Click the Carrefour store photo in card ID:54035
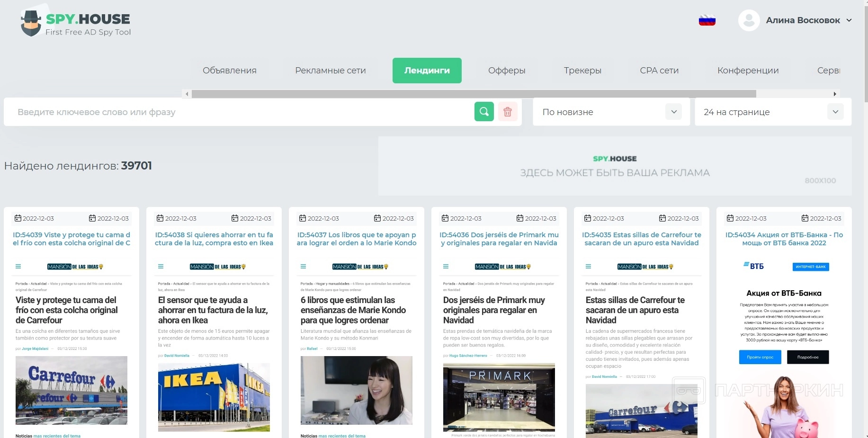 tap(642, 411)
